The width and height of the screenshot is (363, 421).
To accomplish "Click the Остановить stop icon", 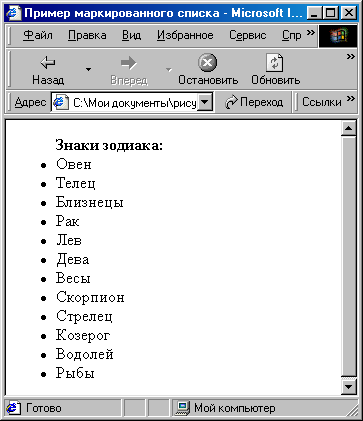I will pos(207,62).
